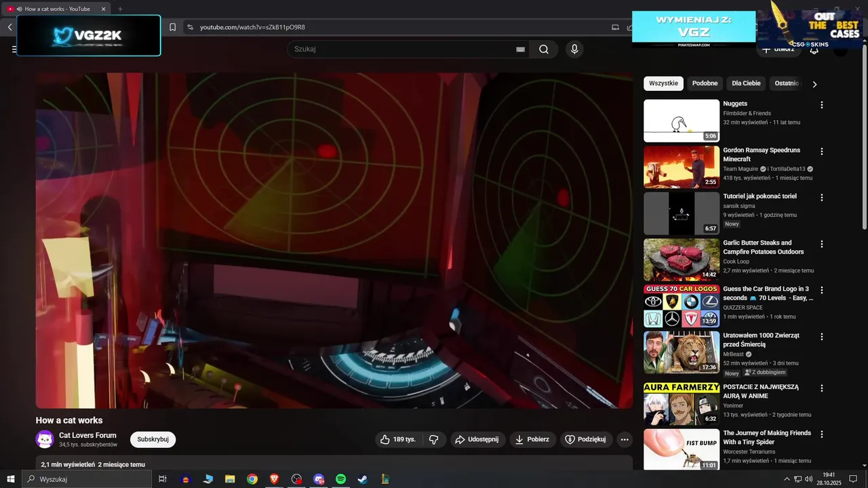
Task: Click the browser bookmark icon
Action: pos(172,27)
